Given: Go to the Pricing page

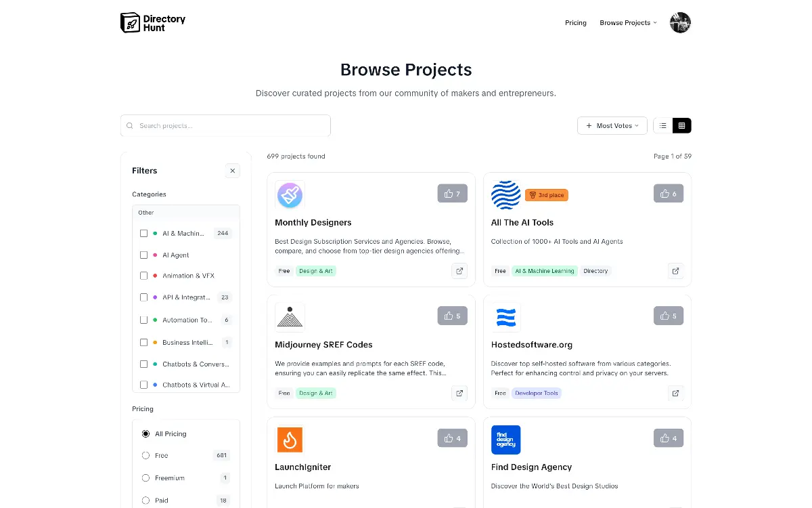Looking at the screenshot, I should tap(575, 23).
